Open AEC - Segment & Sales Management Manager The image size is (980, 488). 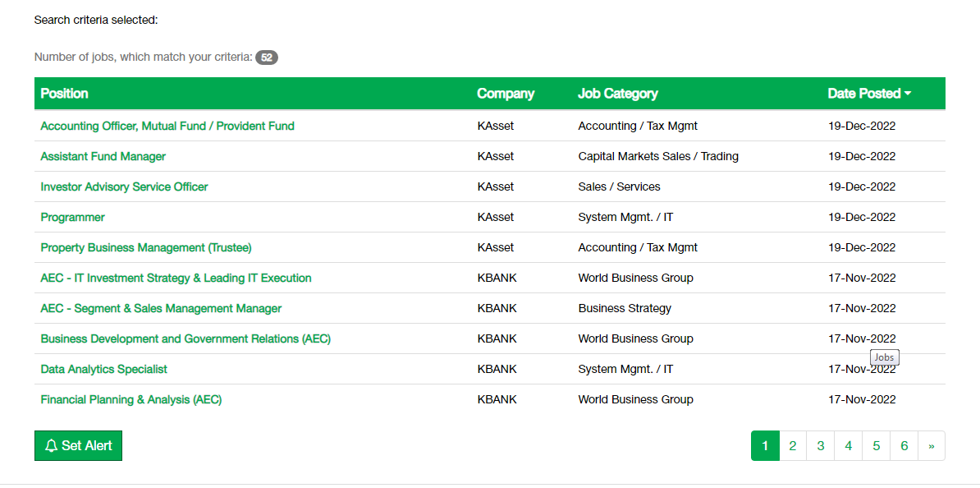click(161, 308)
